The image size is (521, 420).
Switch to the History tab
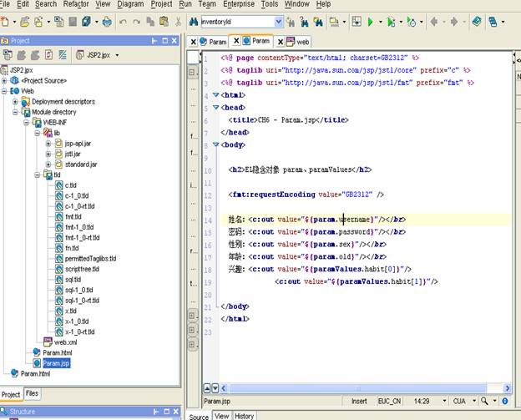244,416
